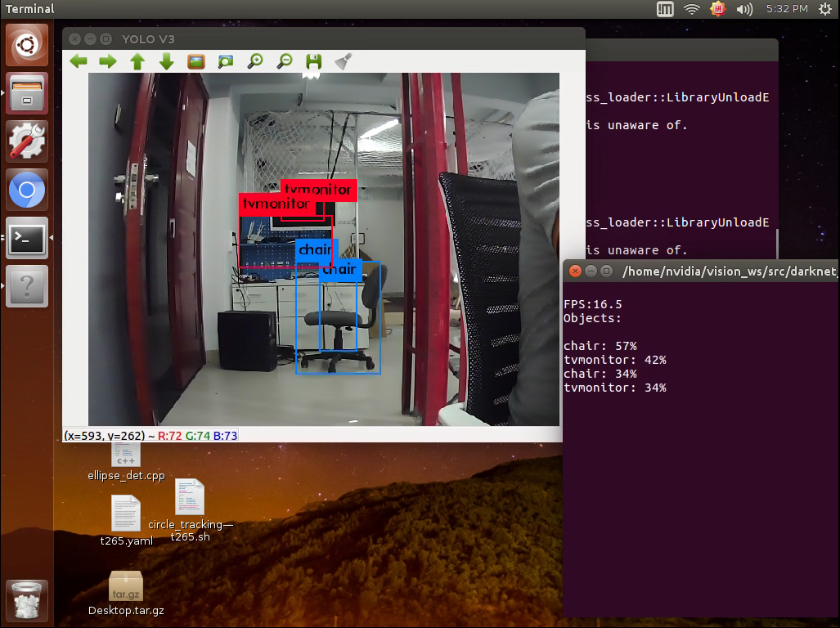
Task: Click pixel coordinate status bar text
Action: click(x=150, y=436)
